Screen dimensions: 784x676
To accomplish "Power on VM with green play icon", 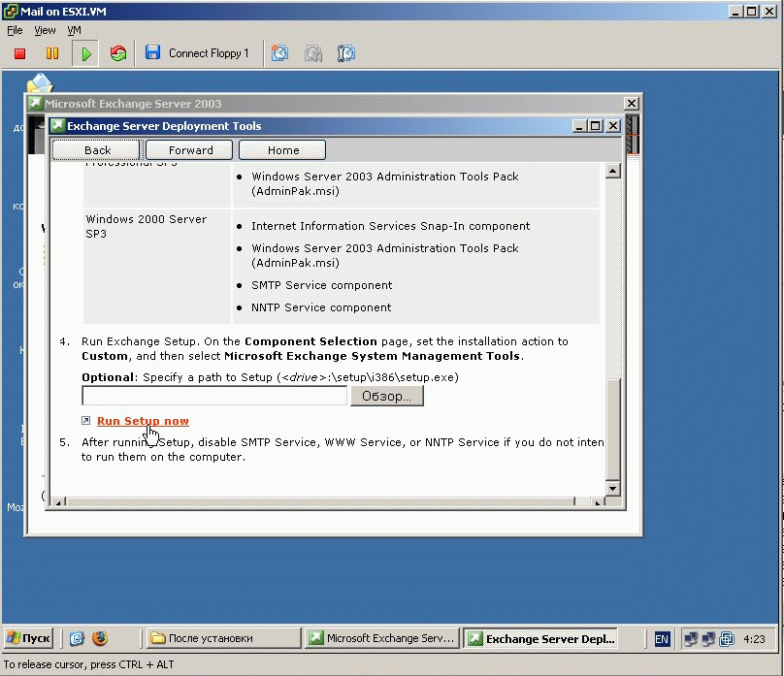I will (x=86, y=53).
